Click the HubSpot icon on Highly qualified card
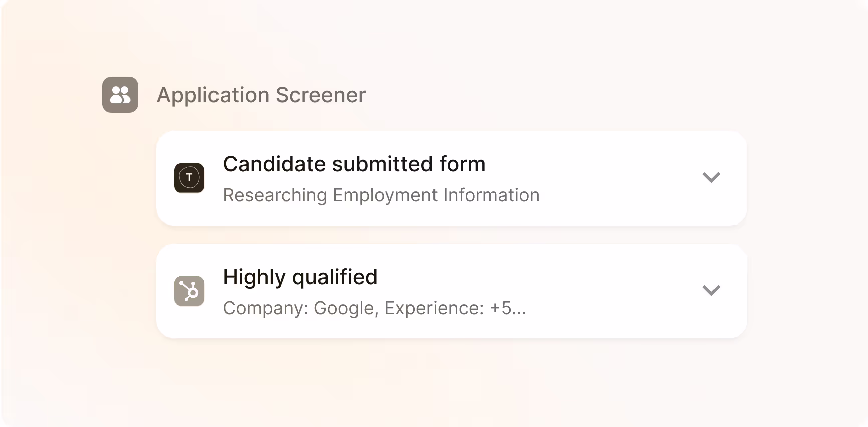 [189, 291]
